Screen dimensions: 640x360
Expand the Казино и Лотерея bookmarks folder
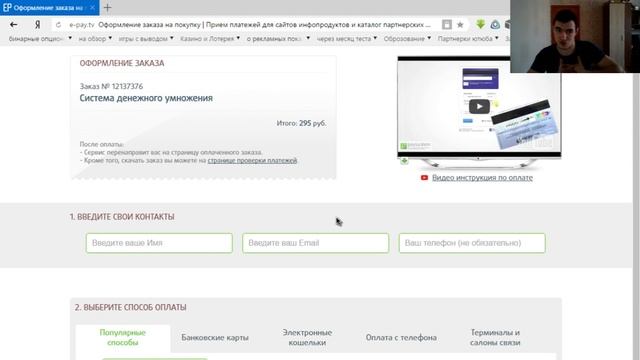point(210,38)
